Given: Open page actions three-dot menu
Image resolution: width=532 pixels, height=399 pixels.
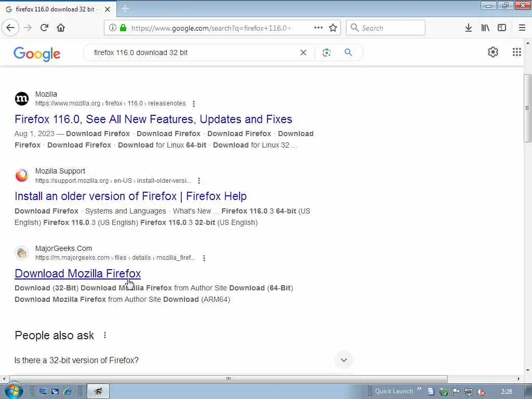Looking at the screenshot, I should click(x=318, y=28).
